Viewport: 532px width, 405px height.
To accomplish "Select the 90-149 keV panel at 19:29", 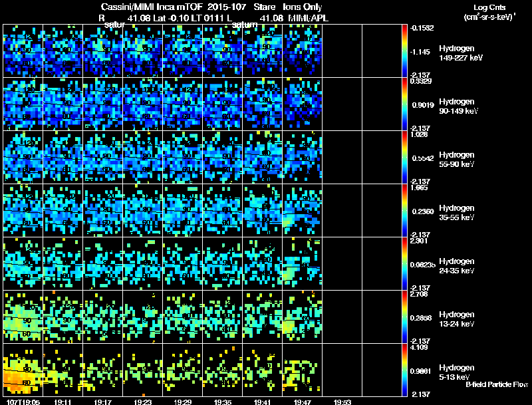I will (182, 104).
